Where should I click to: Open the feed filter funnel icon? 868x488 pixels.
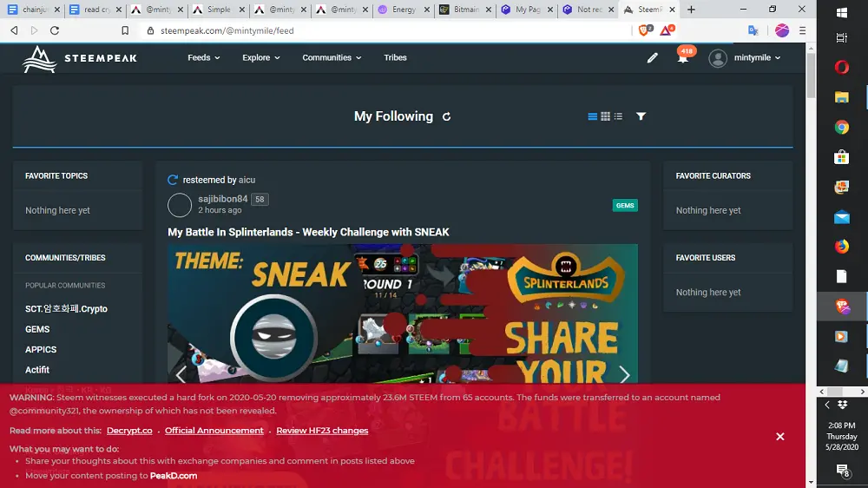pyautogui.click(x=641, y=116)
